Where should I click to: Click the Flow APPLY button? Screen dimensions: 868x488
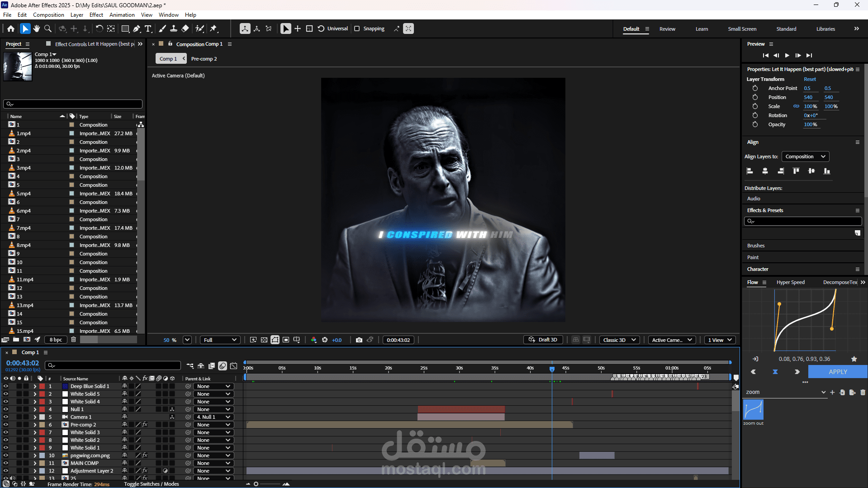click(x=838, y=372)
